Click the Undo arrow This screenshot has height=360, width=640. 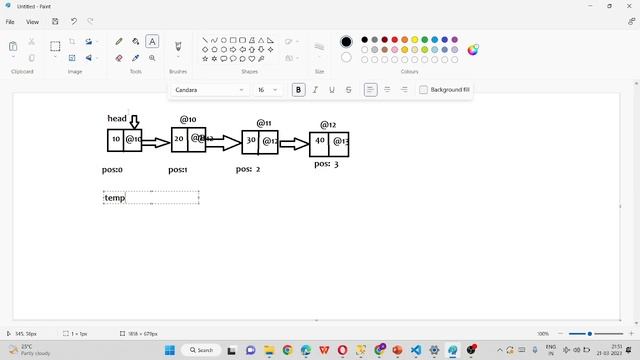73,21
